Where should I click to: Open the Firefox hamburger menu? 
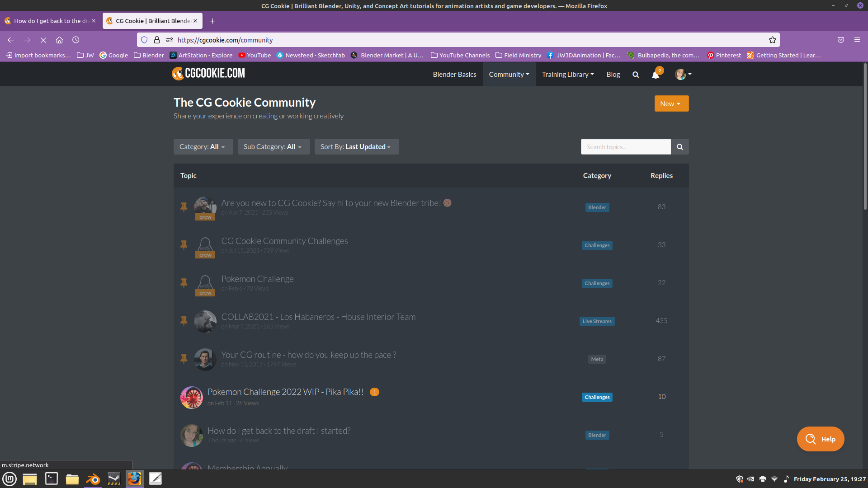[857, 40]
